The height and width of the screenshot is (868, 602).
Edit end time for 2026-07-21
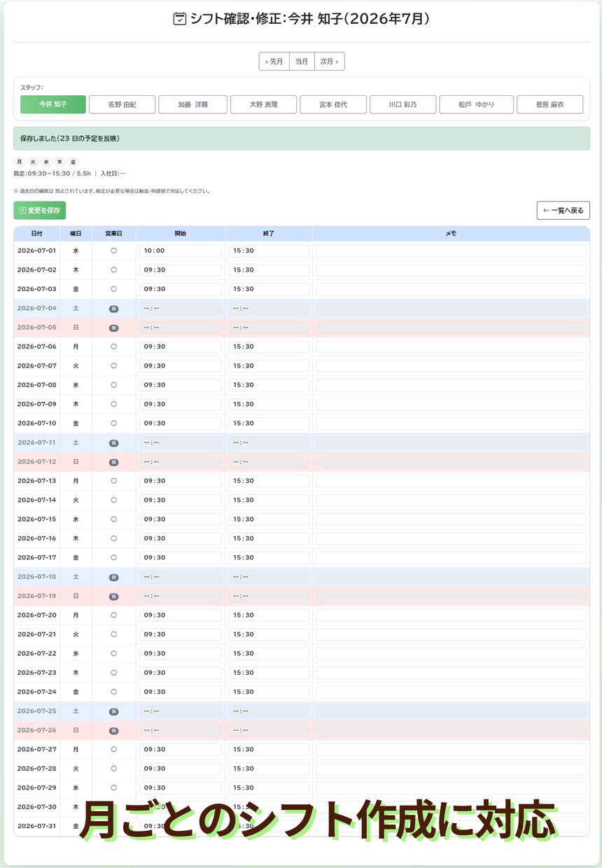coord(269,634)
